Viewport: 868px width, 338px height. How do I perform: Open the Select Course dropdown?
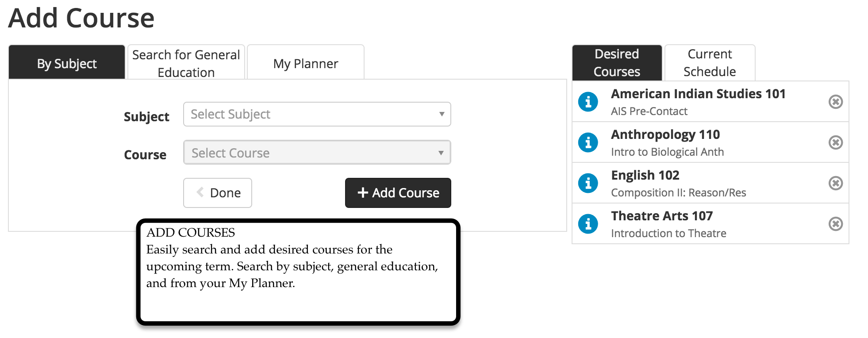coord(317,153)
